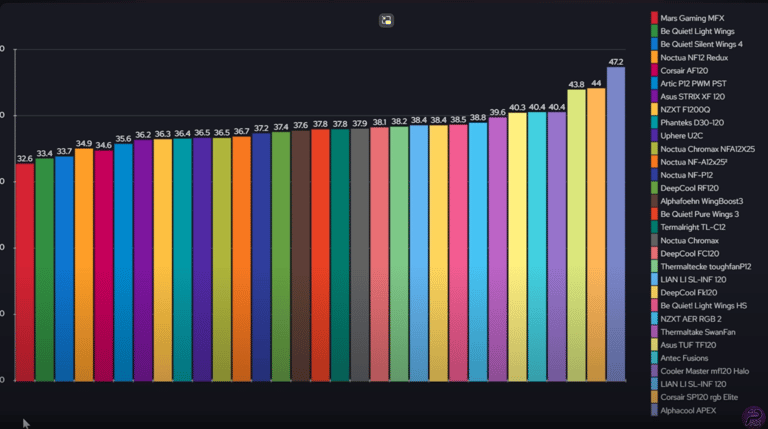Select Asus TUF TF120 legend label

pyautogui.click(x=688, y=345)
